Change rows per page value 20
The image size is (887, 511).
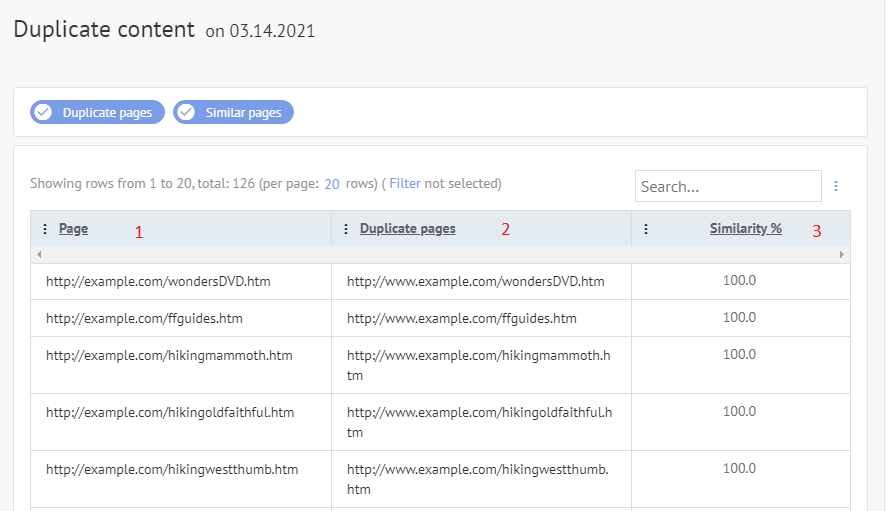tap(332, 184)
